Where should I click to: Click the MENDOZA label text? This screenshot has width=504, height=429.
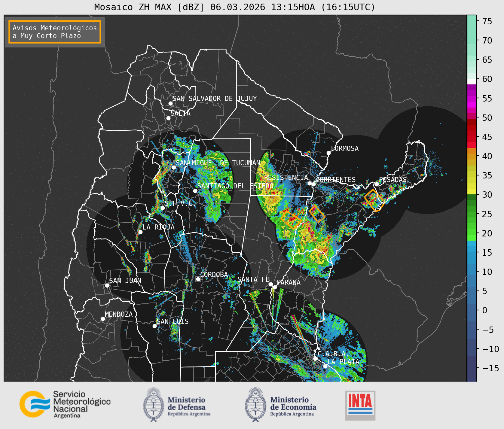click(x=119, y=314)
